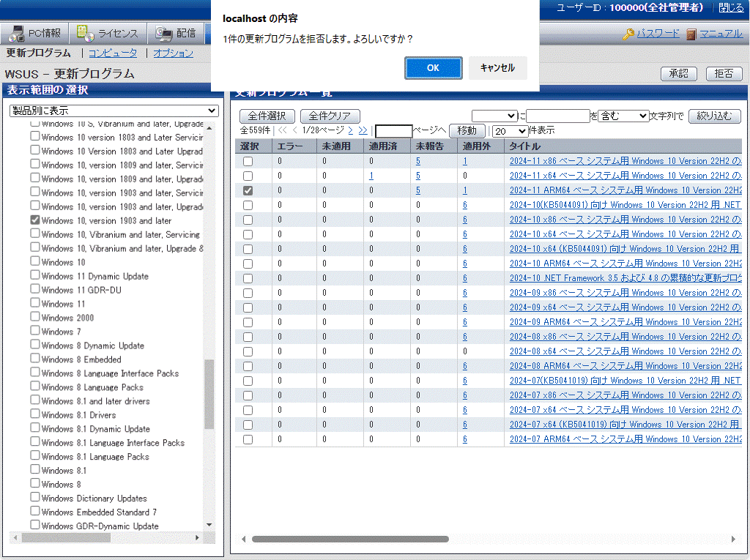Check the Windows 11 checkbox
750x560 pixels.
click(x=35, y=303)
